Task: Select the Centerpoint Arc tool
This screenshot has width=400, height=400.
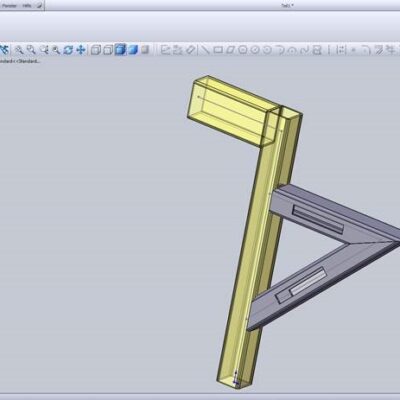Action: point(280,50)
